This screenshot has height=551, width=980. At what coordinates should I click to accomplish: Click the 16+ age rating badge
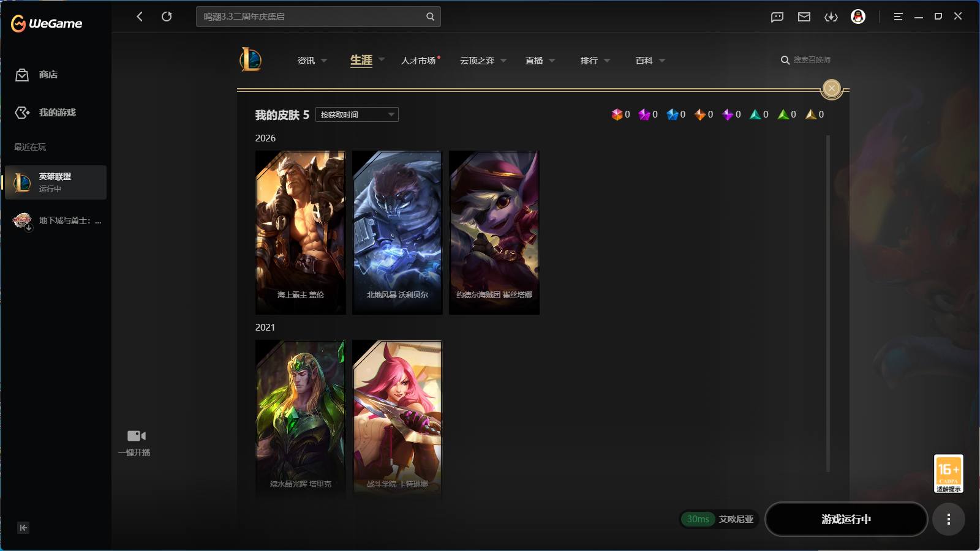tap(948, 473)
